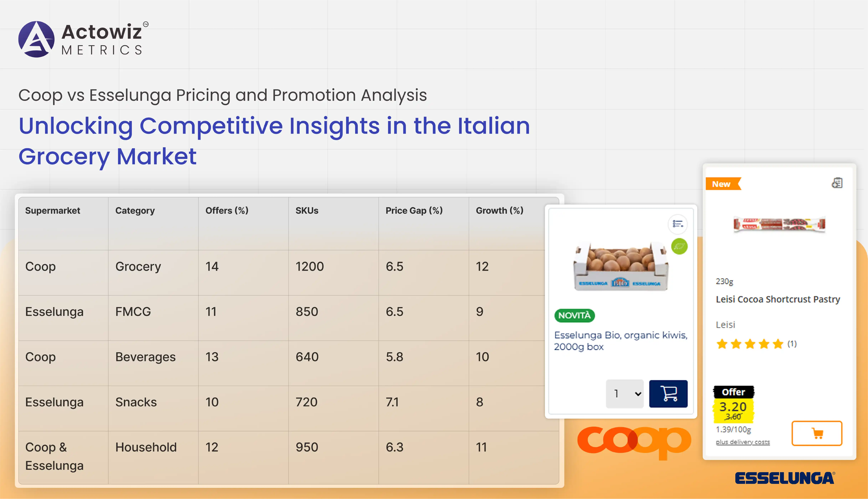Click the Leisi pastry product image
This screenshot has height=499, width=868.
click(x=779, y=225)
